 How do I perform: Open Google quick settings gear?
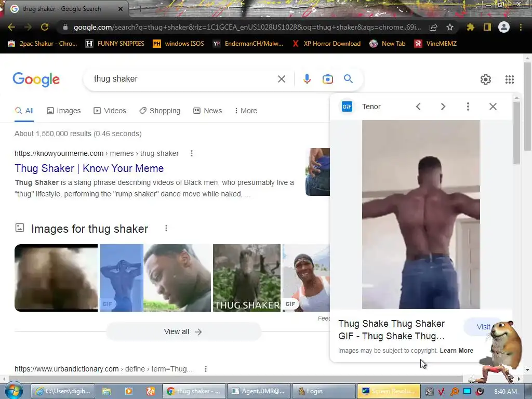click(x=486, y=79)
